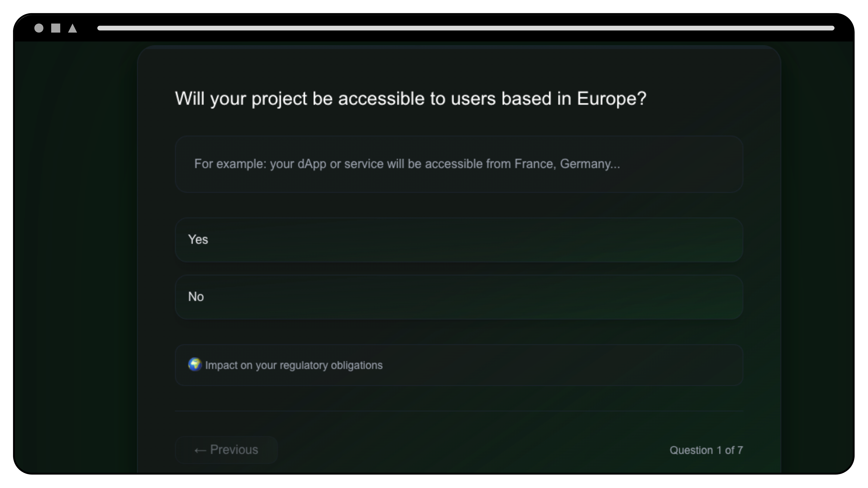The width and height of the screenshot is (868, 488).
Task: Open the regulatory obligations impact text
Action: pos(294,365)
